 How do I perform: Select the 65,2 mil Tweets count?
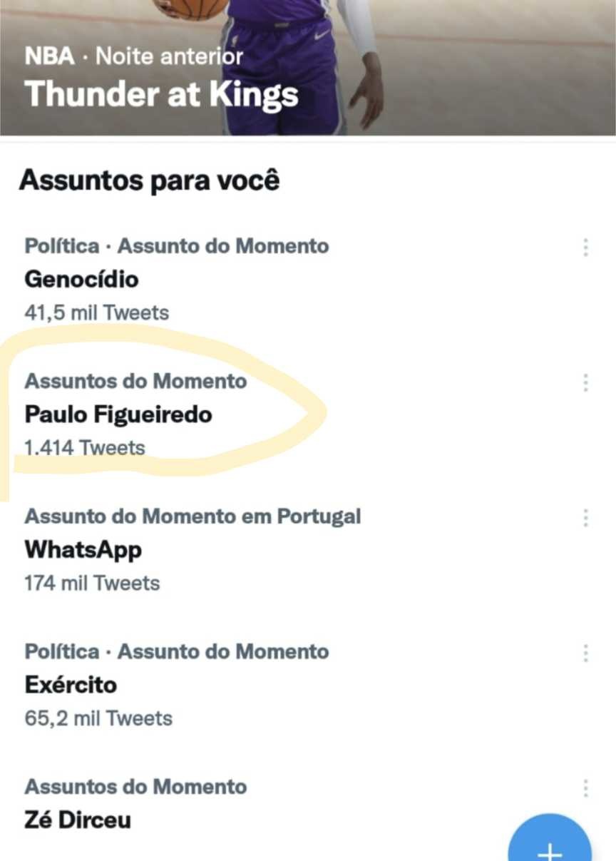(x=98, y=718)
